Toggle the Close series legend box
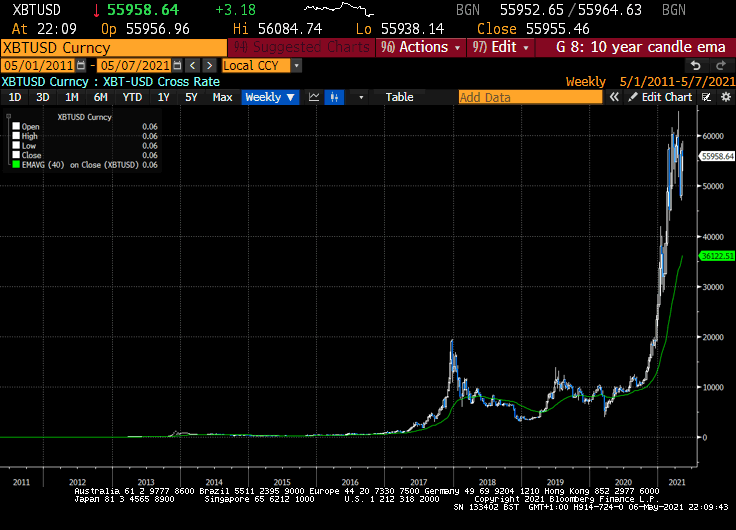Screen dimensions: 736x530 tap(15, 156)
